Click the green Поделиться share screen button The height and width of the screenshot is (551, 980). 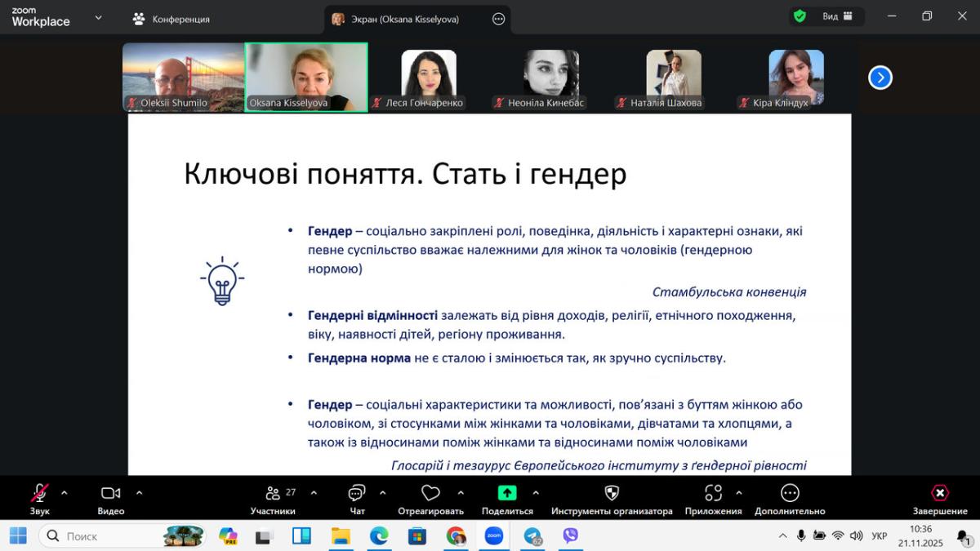coord(507,494)
